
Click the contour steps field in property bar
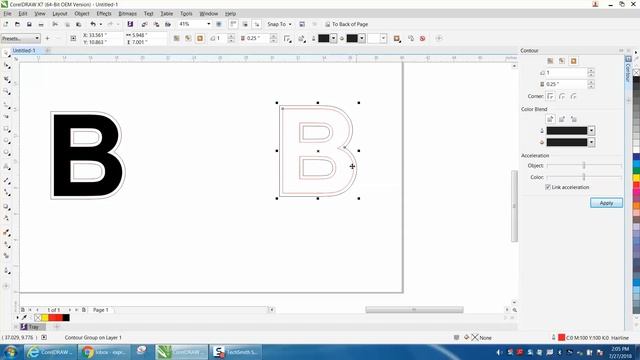[x=221, y=38]
